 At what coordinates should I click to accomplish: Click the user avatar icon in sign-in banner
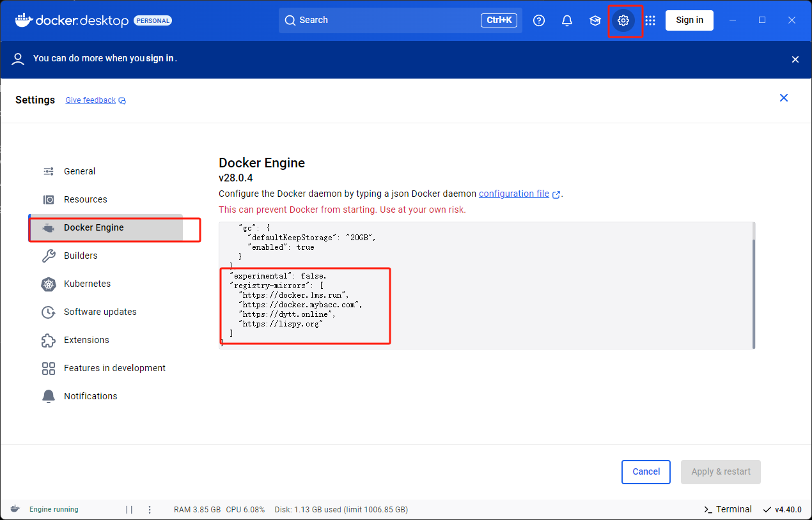pos(19,59)
